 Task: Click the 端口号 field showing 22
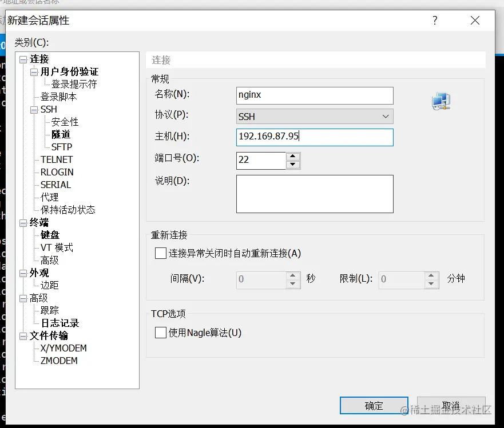point(261,161)
